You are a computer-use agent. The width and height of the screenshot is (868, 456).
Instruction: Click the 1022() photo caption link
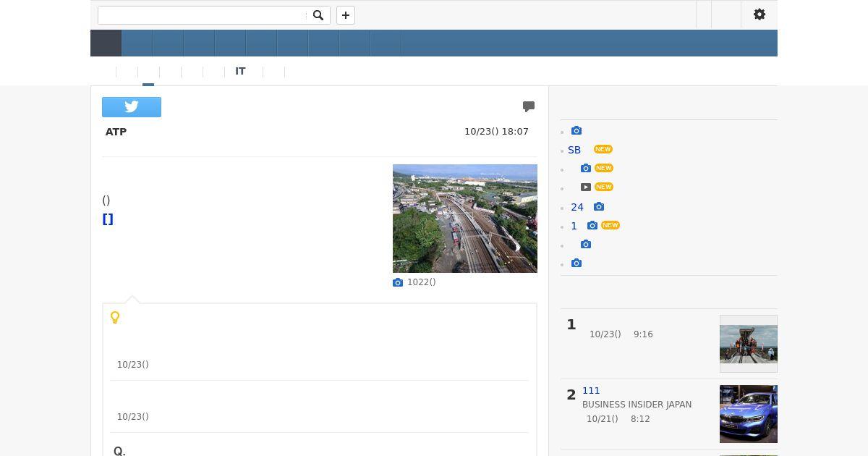coord(422,282)
